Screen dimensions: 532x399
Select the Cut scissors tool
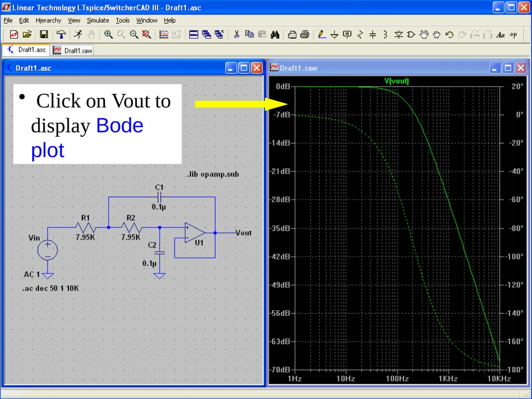click(x=236, y=34)
